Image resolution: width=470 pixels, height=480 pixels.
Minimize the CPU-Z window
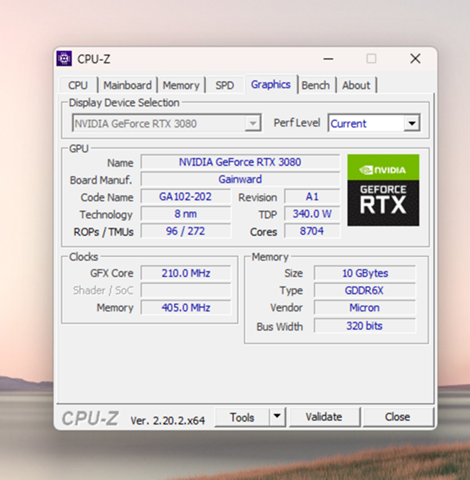tap(328, 59)
